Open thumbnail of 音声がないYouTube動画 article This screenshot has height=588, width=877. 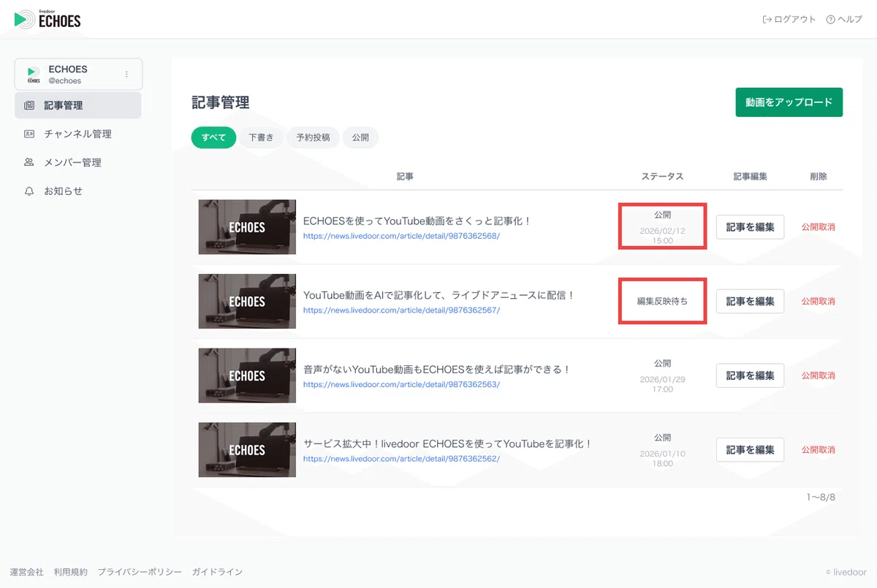247,375
